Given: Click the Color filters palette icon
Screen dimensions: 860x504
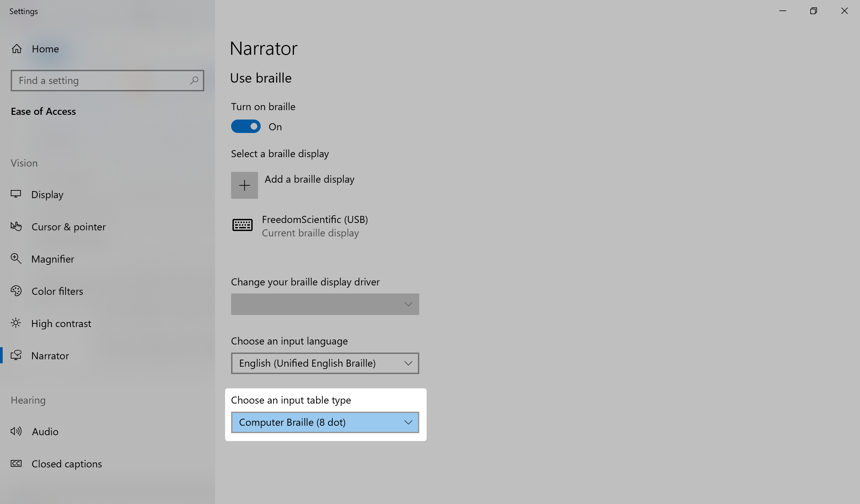Looking at the screenshot, I should (16, 291).
